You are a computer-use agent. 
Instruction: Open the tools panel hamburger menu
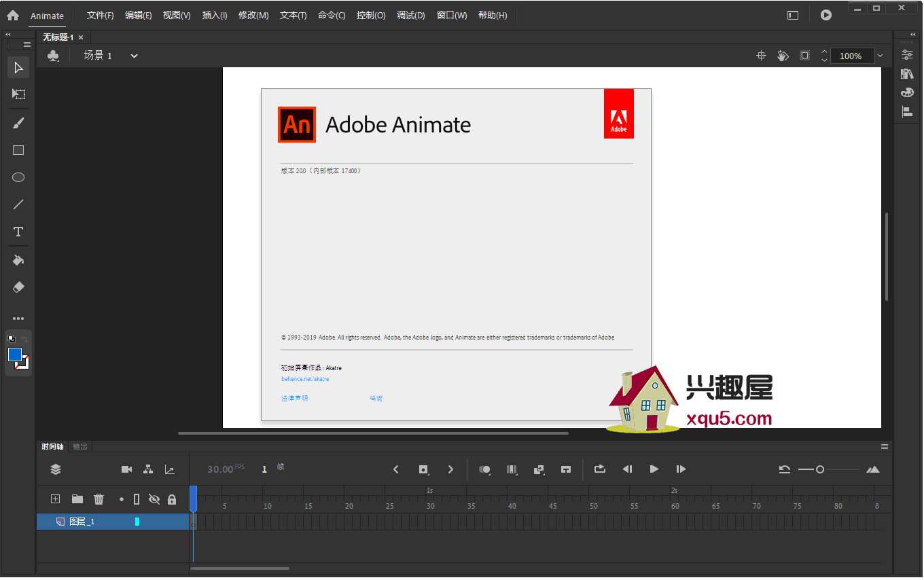[x=27, y=44]
